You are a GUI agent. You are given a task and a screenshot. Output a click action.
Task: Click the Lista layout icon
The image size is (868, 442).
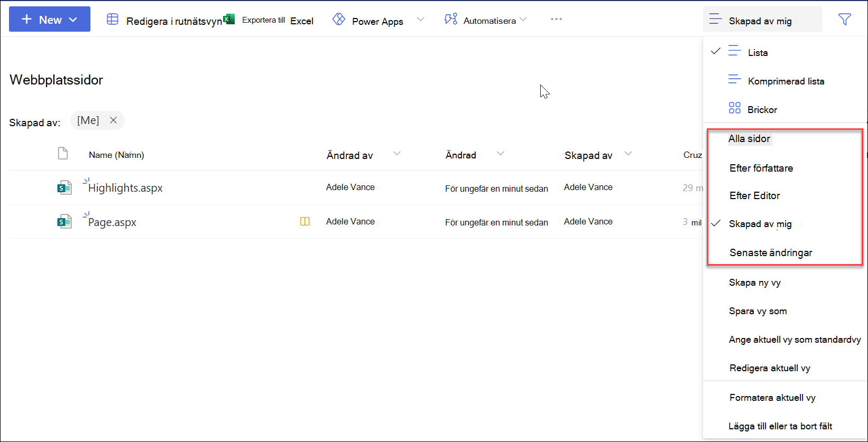[x=734, y=51]
